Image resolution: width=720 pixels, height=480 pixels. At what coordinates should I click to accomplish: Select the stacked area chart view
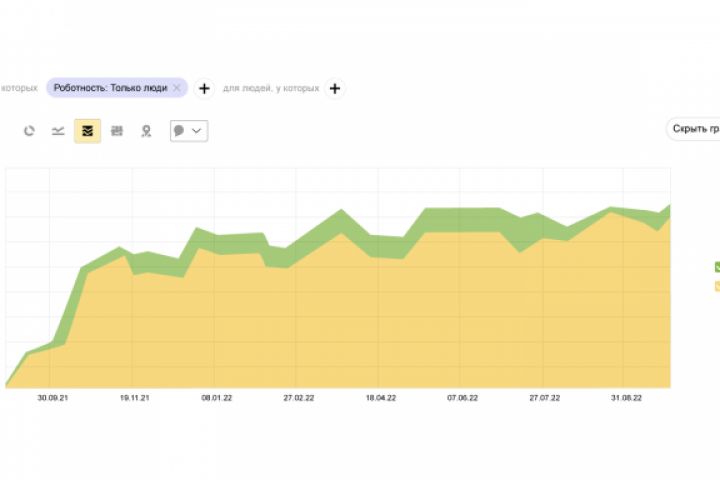pos(87,131)
